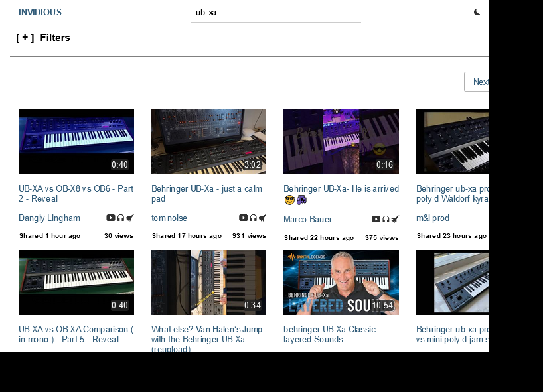Expand the Filters section

pos(43,38)
